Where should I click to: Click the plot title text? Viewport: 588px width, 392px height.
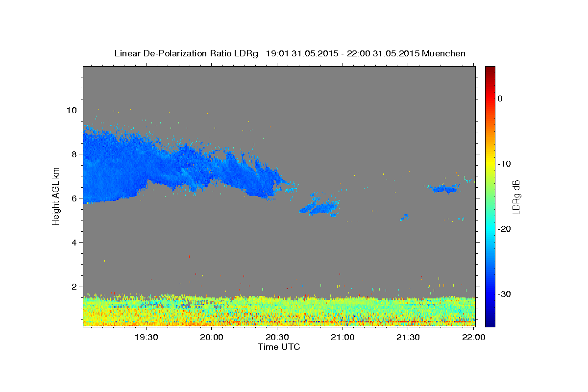point(290,53)
